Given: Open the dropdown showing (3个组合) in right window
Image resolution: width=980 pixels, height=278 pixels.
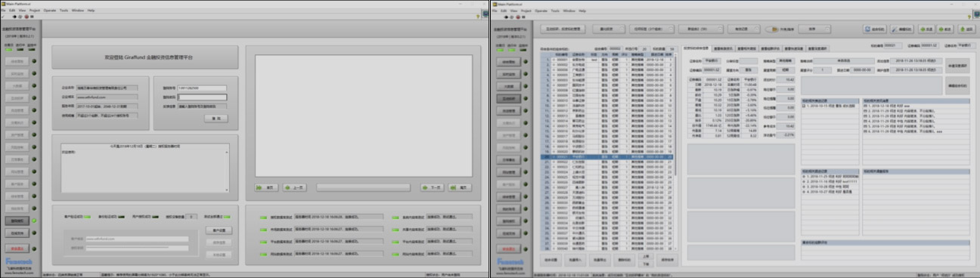Looking at the screenshot, I should point(652,29).
